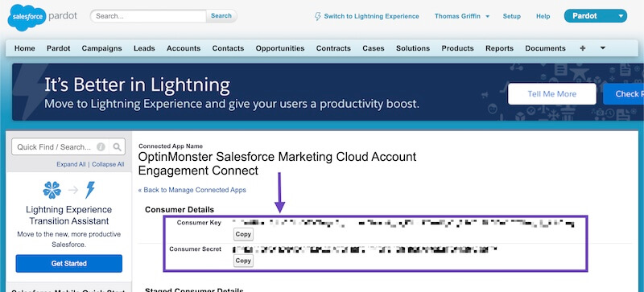Click Lightning Experience Transition Assistant title
The width and height of the screenshot is (644, 292).
69,216
